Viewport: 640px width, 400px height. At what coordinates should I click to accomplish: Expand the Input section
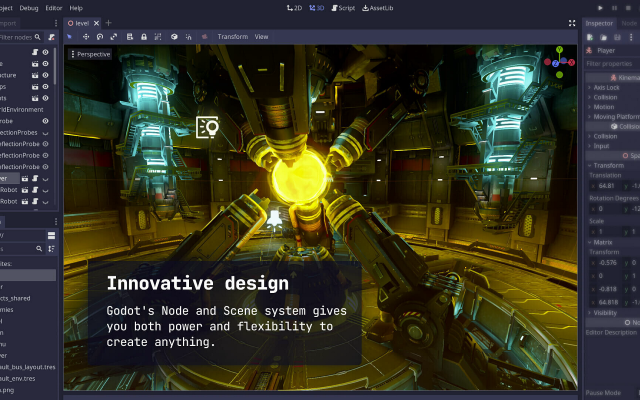[x=599, y=146]
